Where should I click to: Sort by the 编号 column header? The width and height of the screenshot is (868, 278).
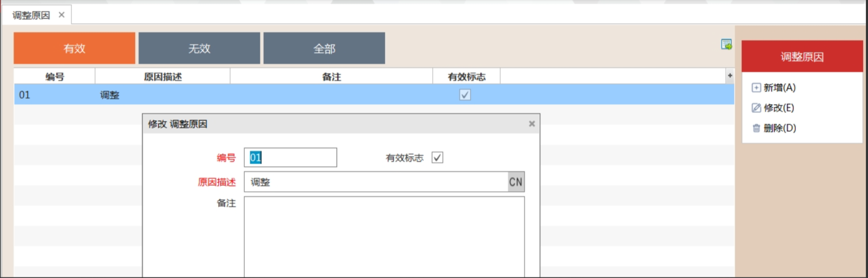tap(55, 77)
